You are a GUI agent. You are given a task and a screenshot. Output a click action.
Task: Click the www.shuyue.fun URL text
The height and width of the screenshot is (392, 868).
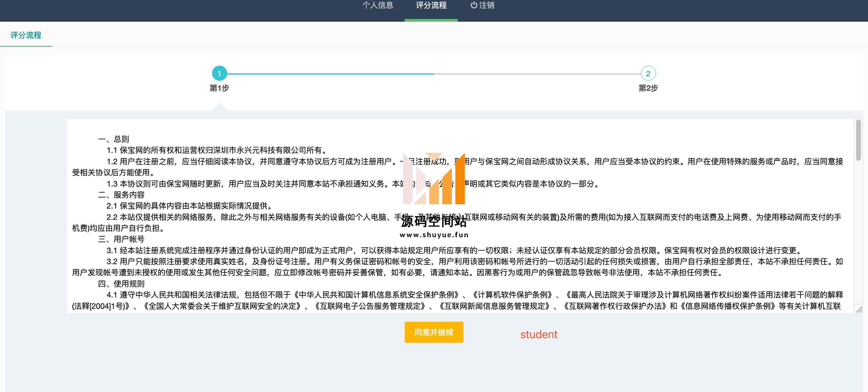[434, 235]
